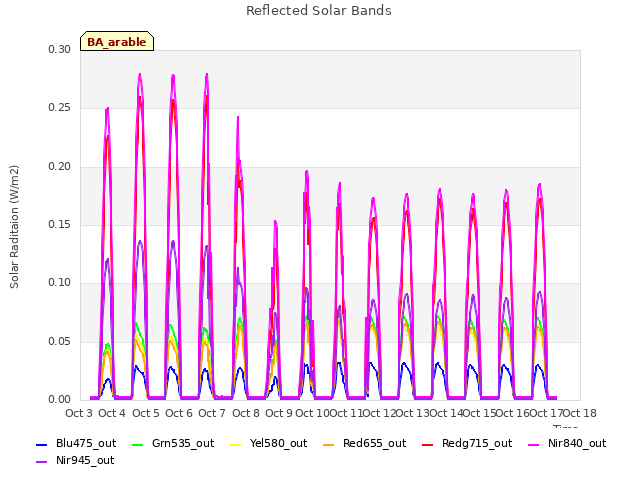Click the Oct 4 x-axis tick label

112,413
